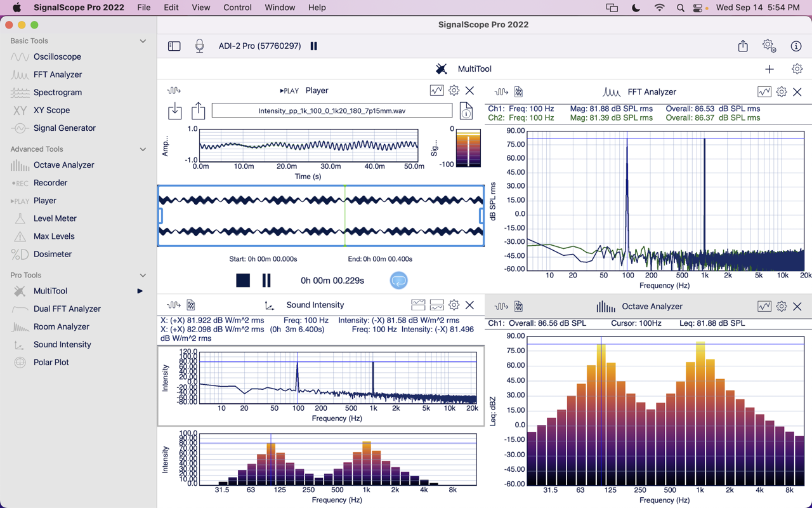Click the signal level color bar in Player
This screenshot has width=812, height=508.
[x=469, y=148]
